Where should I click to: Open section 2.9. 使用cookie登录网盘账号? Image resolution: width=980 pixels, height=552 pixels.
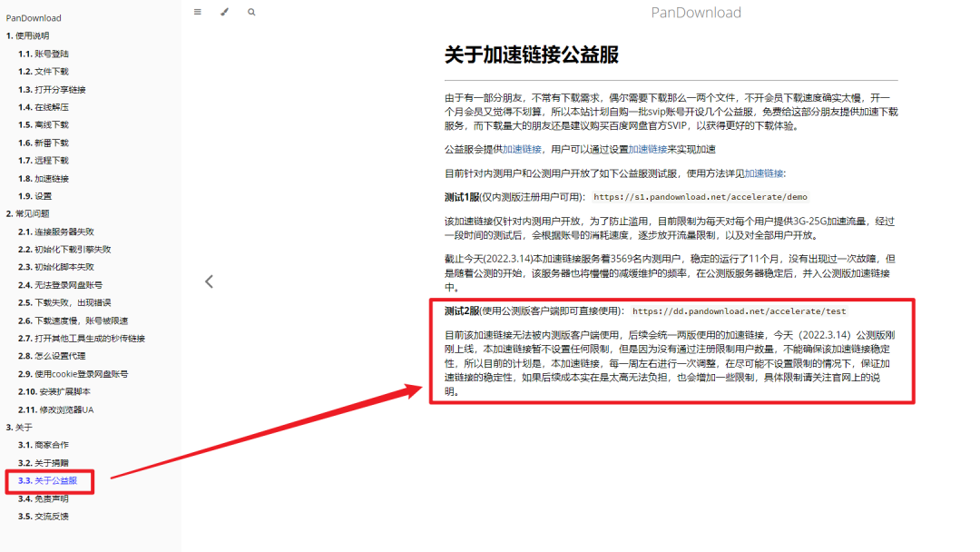click(73, 374)
